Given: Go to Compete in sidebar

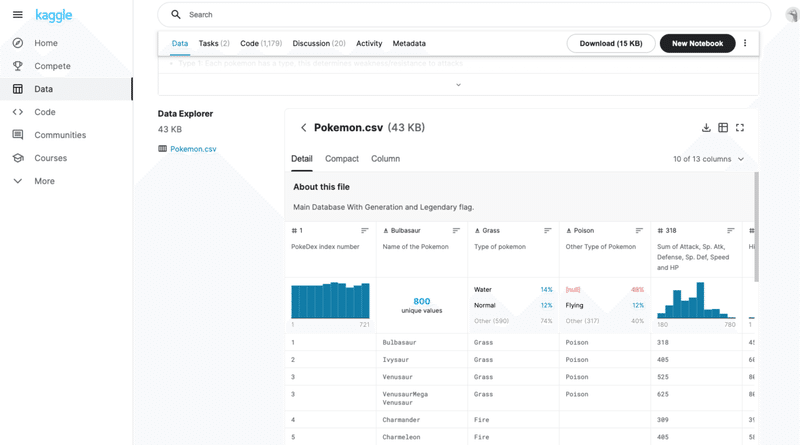Looking at the screenshot, I should (x=53, y=66).
